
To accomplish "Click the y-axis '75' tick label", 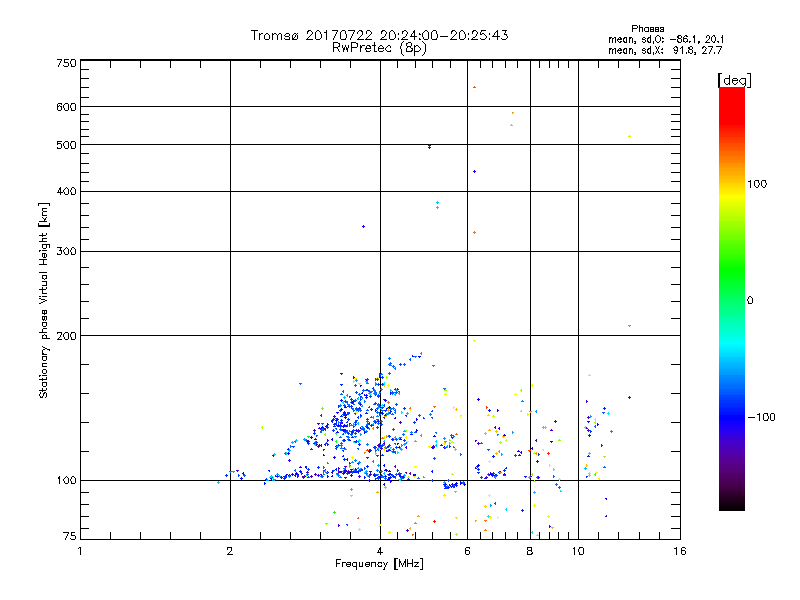I will [69, 536].
